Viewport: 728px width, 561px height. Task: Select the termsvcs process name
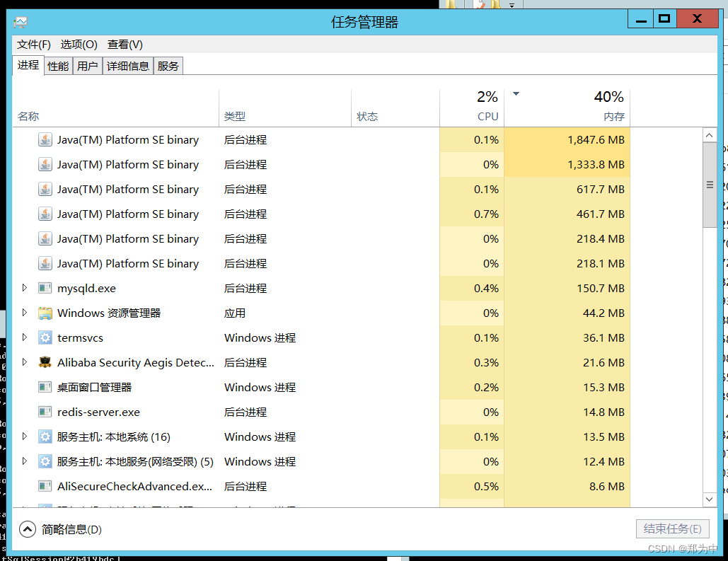tap(81, 337)
